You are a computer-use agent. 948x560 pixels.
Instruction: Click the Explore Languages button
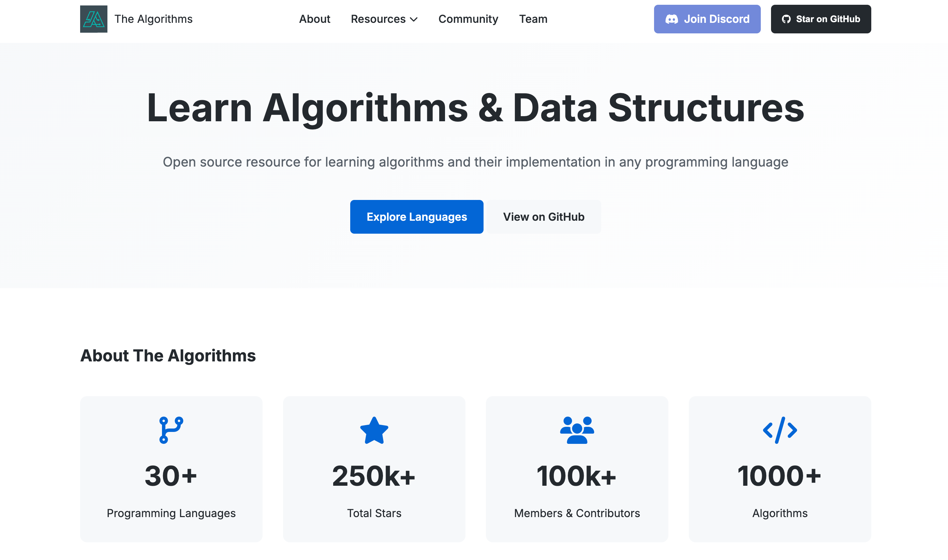click(x=416, y=217)
